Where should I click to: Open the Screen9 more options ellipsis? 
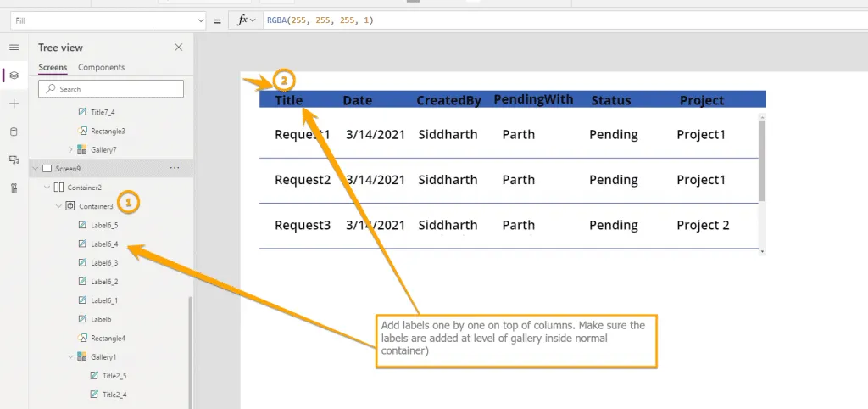click(175, 169)
